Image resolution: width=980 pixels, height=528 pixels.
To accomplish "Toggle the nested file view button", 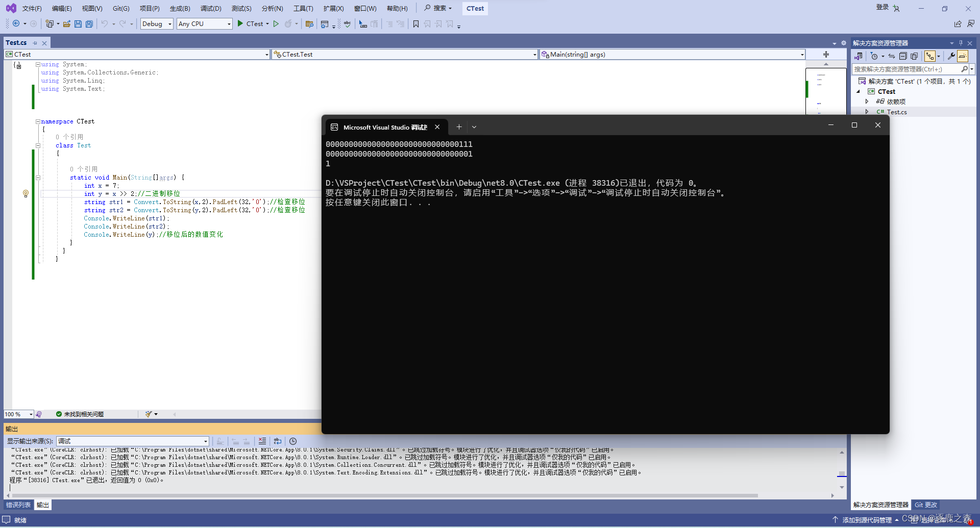I will pos(930,56).
